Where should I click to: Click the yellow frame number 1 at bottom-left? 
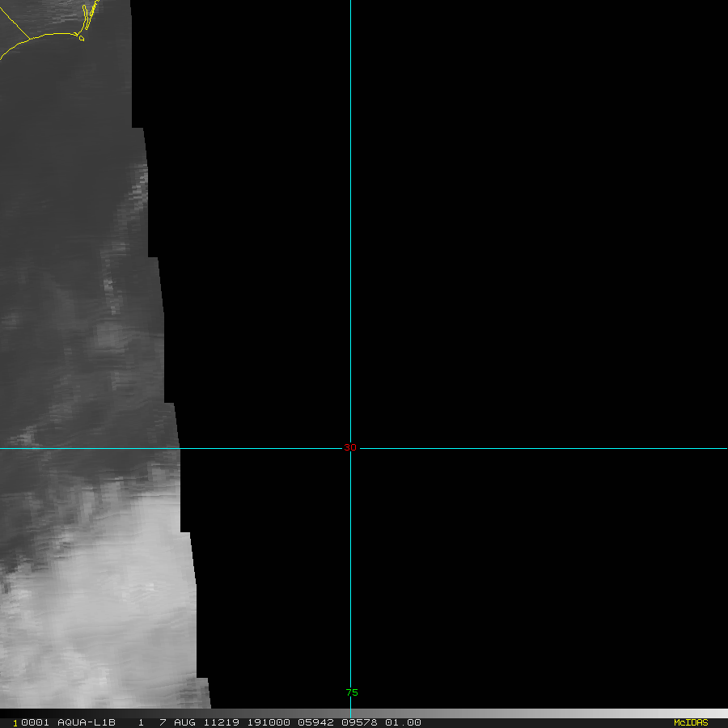14,723
